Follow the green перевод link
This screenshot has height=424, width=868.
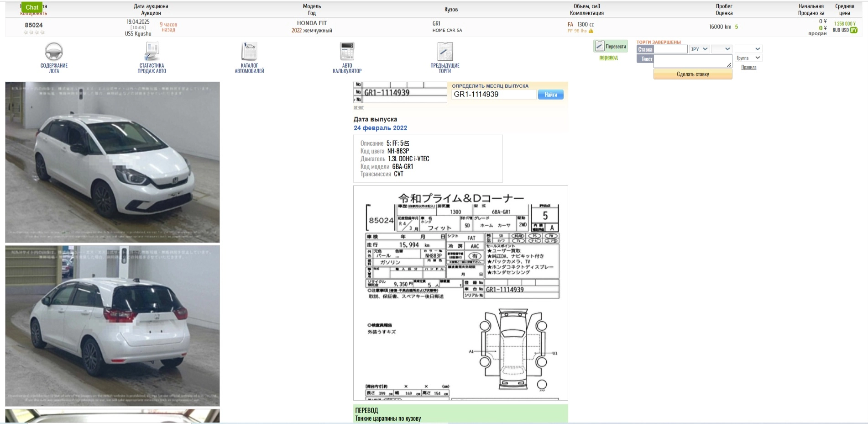(608, 58)
